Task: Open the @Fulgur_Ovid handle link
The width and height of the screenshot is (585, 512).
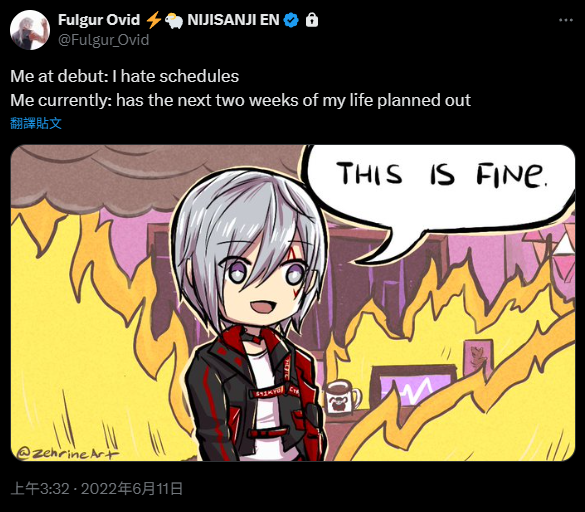Action: tap(103, 40)
